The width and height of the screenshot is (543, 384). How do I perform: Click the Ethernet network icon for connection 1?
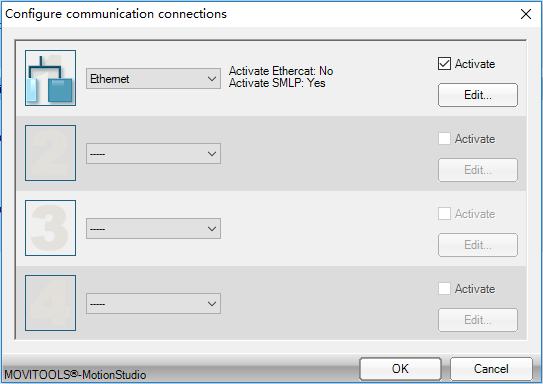pyautogui.click(x=51, y=78)
